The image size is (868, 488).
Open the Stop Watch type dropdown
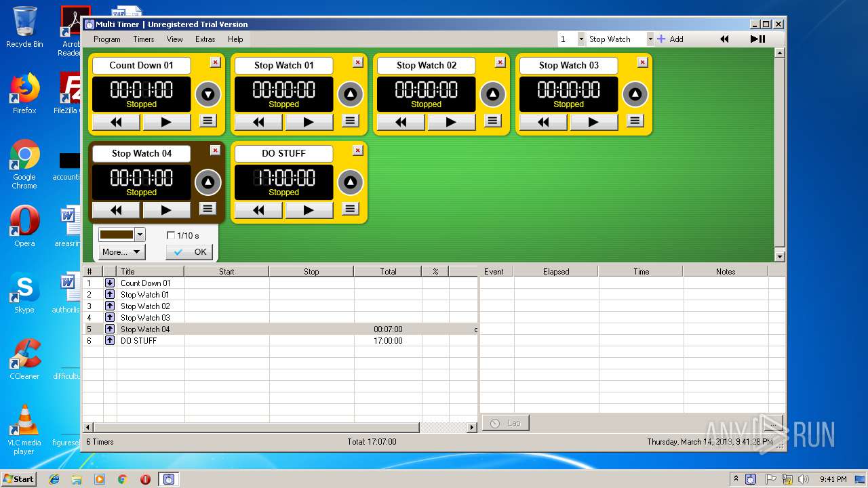(650, 39)
